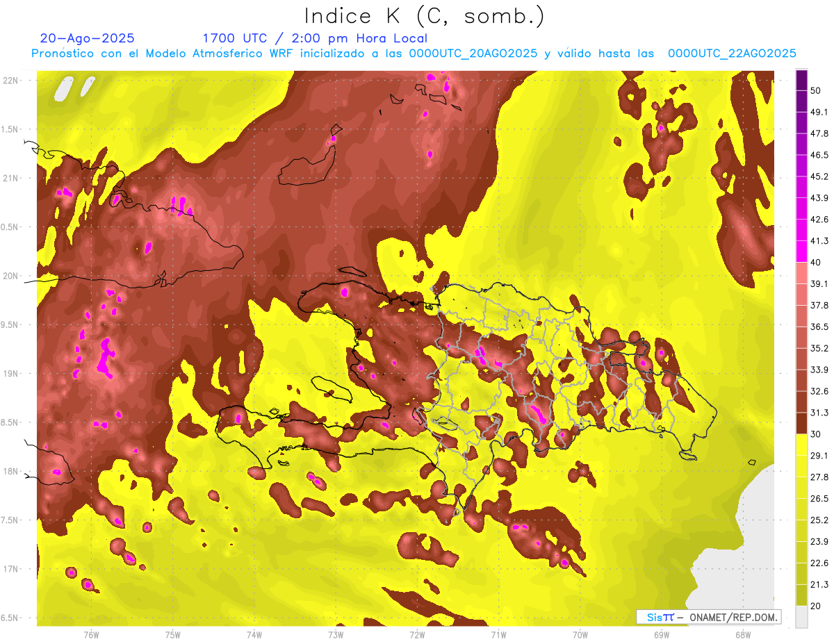Select the grey legend swatch below the 20 label
The height and width of the screenshot is (644, 834).
point(801,617)
